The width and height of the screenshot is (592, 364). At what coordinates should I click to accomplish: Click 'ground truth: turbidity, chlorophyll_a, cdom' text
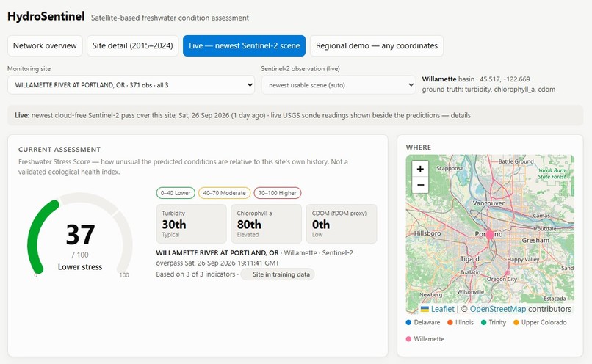point(488,90)
